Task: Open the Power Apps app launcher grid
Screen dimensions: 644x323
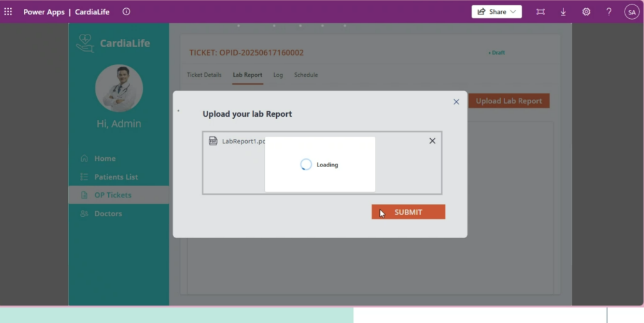Action: point(8,11)
